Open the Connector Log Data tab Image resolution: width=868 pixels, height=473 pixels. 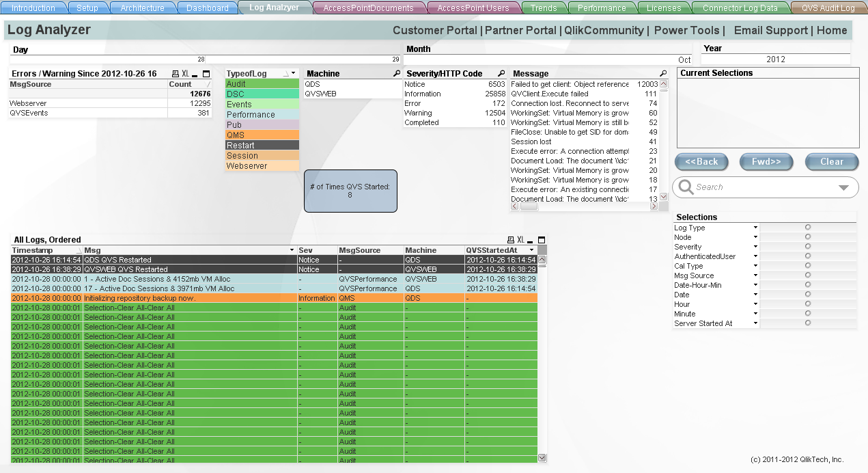pyautogui.click(x=740, y=8)
